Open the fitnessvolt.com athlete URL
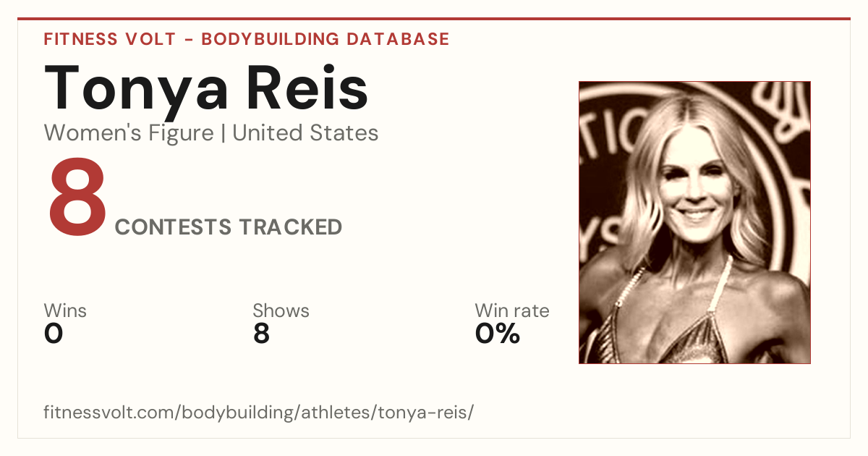 [x=259, y=413]
